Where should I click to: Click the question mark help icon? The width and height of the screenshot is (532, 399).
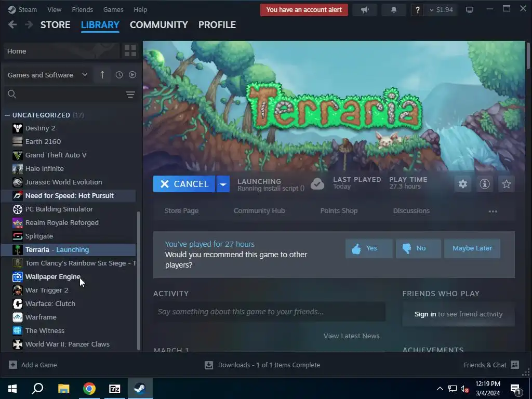pos(417,10)
